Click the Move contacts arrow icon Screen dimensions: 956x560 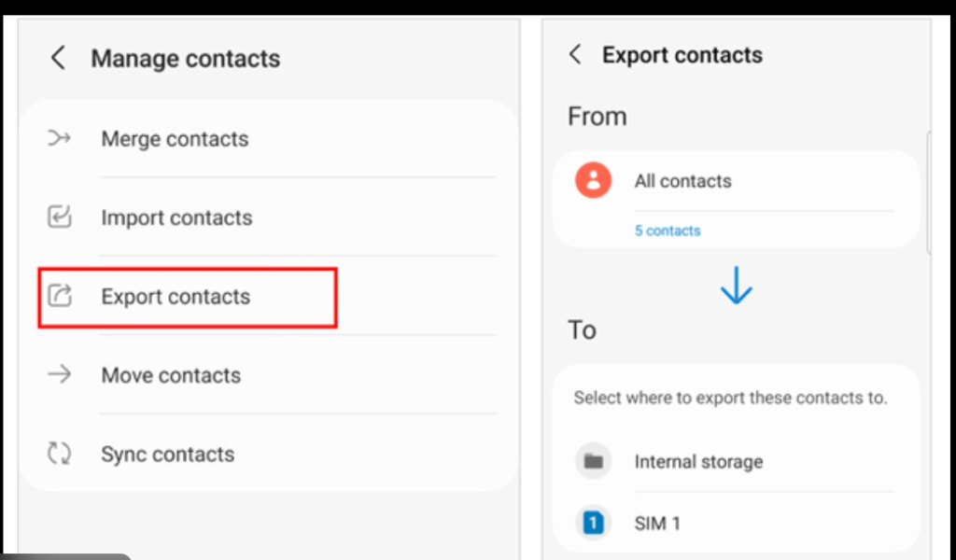pyautogui.click(x=60, y=375)
